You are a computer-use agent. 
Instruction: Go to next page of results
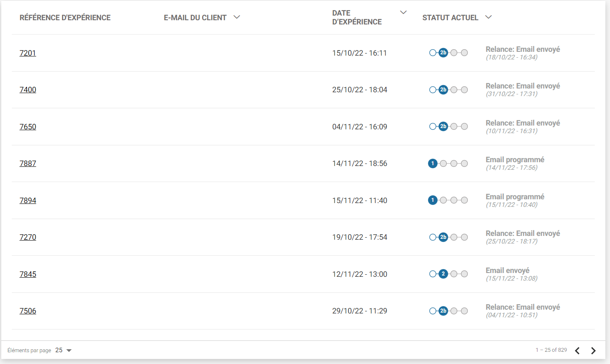coord(593,351)
